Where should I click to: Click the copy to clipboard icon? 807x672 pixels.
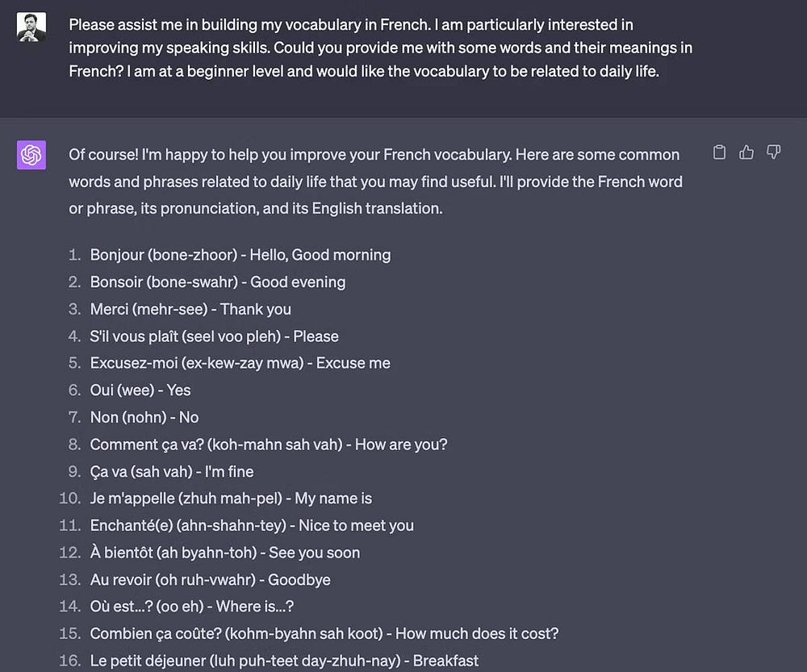pyautogui.click(x=720, y=152)
